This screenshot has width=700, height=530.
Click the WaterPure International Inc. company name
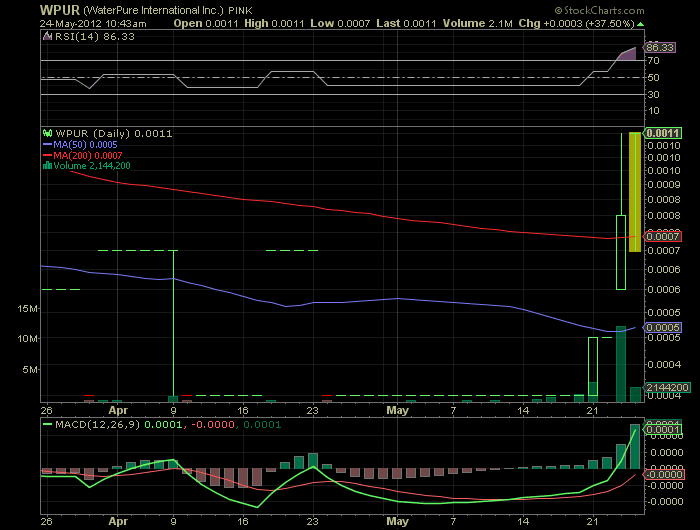click(153, 10)
